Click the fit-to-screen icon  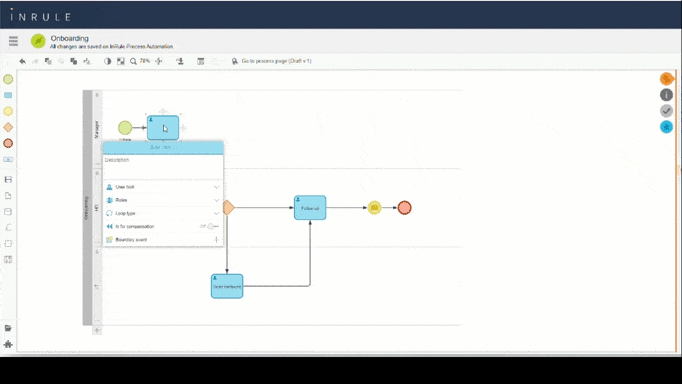pos(120,61)
